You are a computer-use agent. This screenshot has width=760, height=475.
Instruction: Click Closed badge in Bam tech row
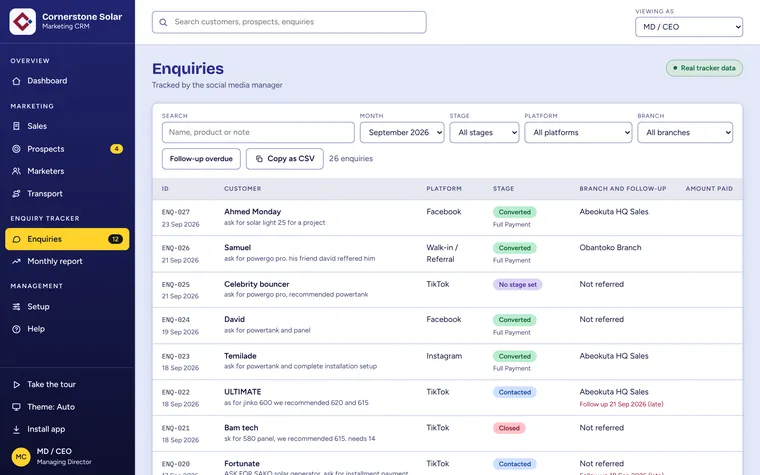509,428
